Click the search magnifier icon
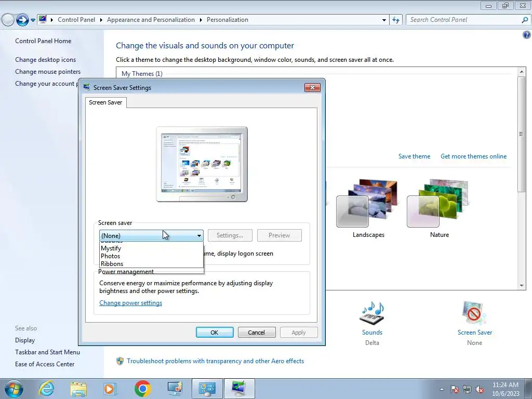The image size is (532, 399). (525, 20)
